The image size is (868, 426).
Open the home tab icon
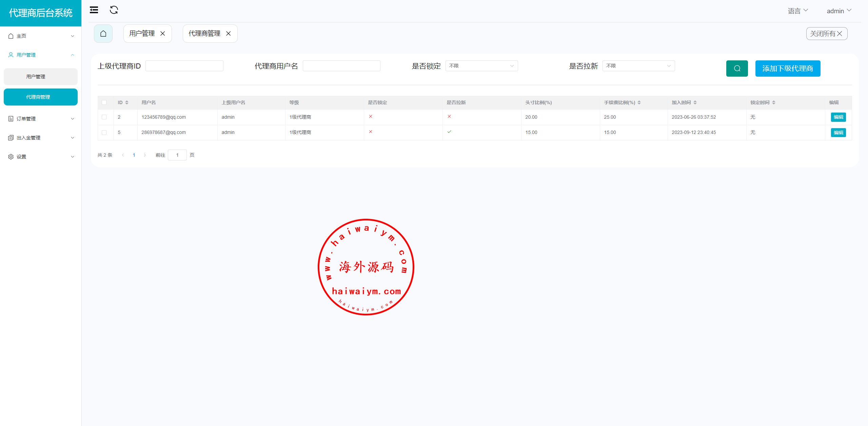[103, 34]
